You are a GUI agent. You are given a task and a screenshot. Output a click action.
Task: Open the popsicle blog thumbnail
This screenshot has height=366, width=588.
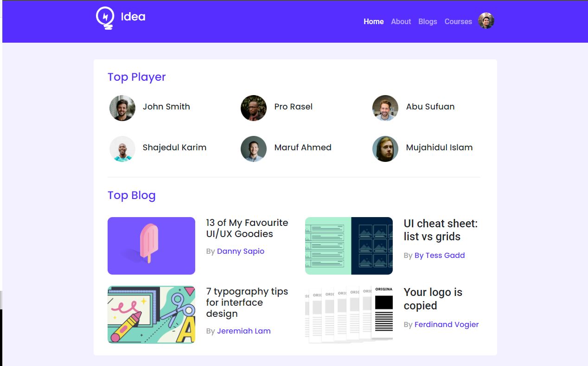click(x=151, y=246)
